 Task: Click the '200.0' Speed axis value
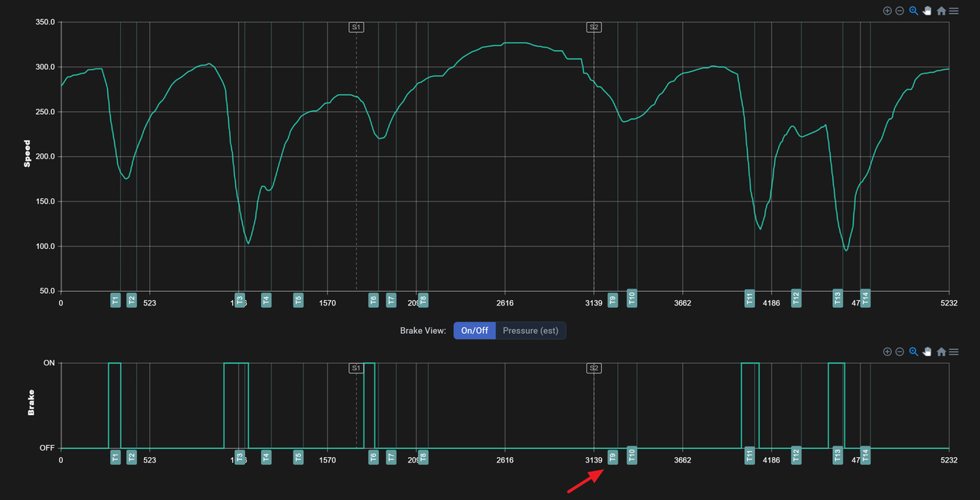(45, 157)
